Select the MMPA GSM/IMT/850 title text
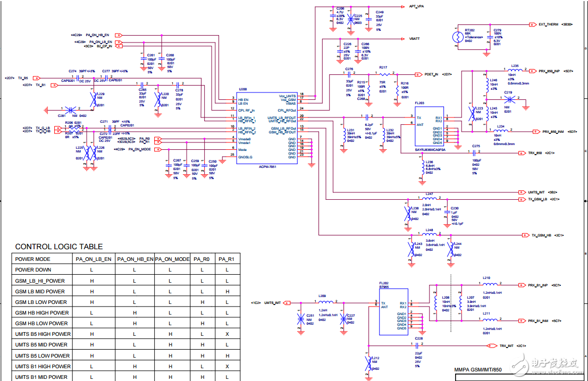The height and width of the screenshot is (381, 588). 478,370
